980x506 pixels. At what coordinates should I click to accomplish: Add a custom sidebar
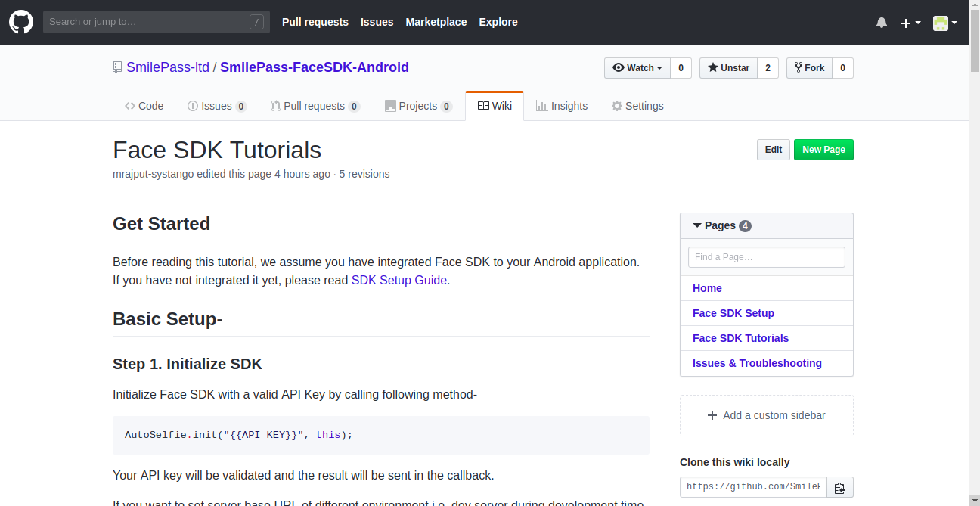(767, 415)
